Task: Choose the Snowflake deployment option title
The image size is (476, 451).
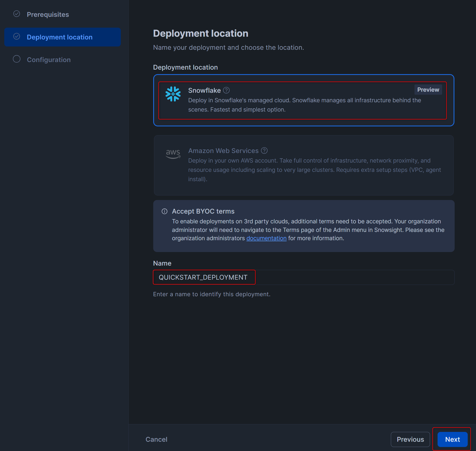Action: 204,90
